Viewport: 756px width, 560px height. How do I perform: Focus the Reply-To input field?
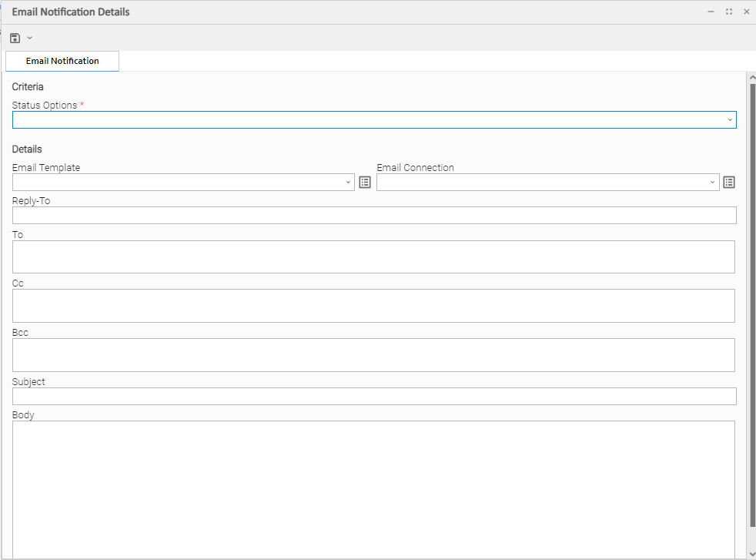pos(374,215)
